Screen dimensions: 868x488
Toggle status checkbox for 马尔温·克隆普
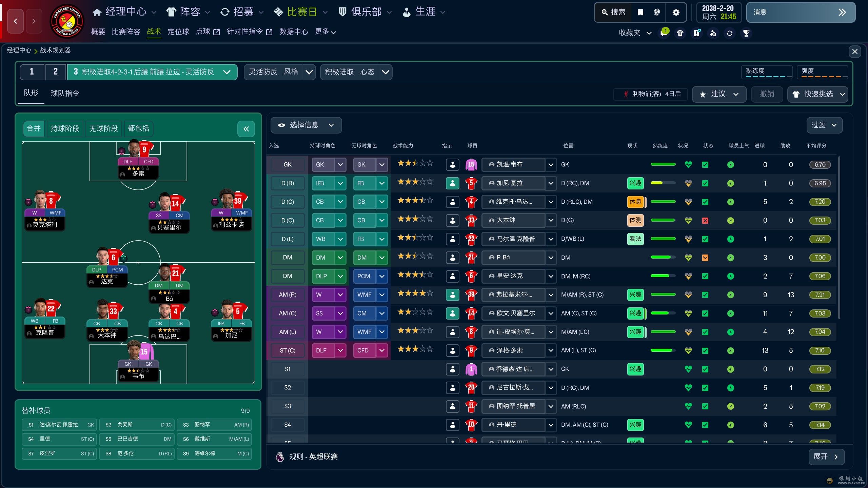coord(705,239)
